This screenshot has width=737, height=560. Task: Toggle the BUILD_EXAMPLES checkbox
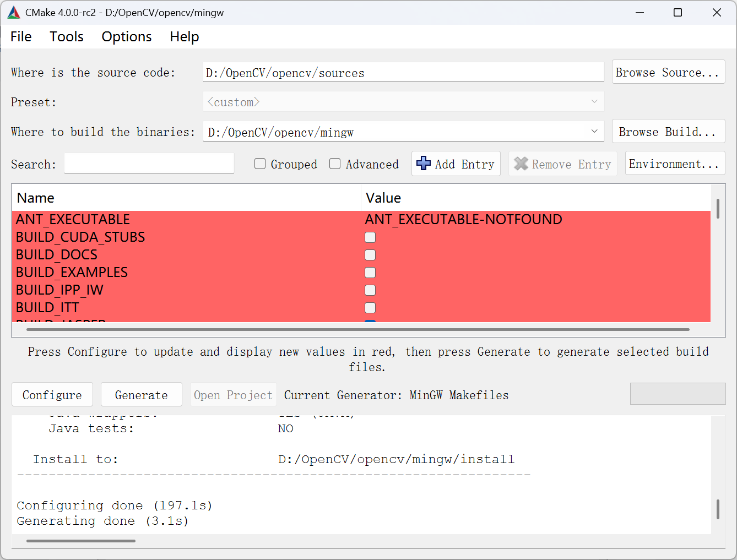[x=370, y=273]
